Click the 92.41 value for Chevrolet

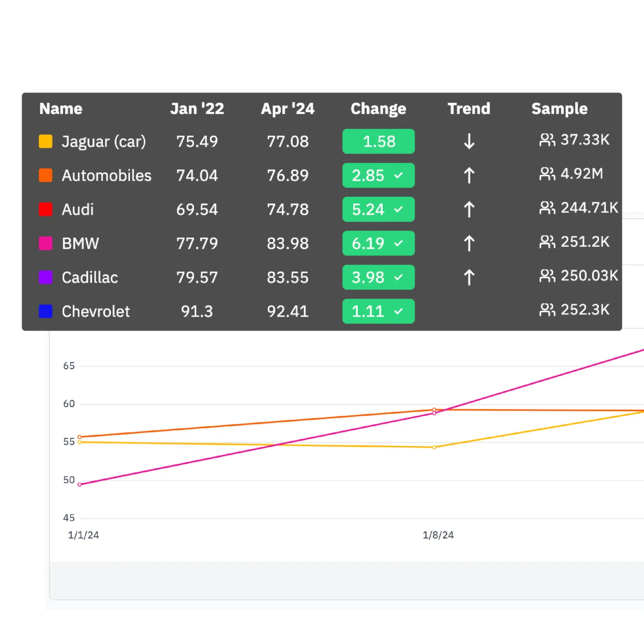[x=288, y=311]
